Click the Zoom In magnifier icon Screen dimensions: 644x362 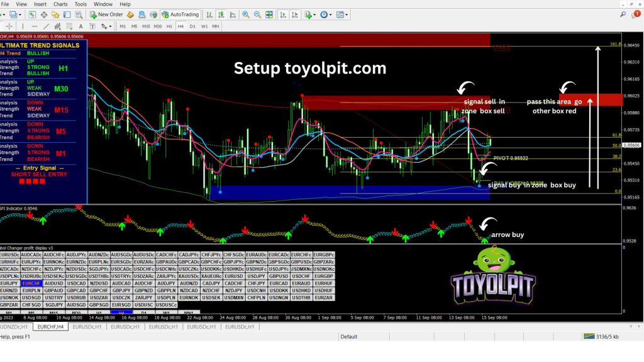[x=246, y=14]
